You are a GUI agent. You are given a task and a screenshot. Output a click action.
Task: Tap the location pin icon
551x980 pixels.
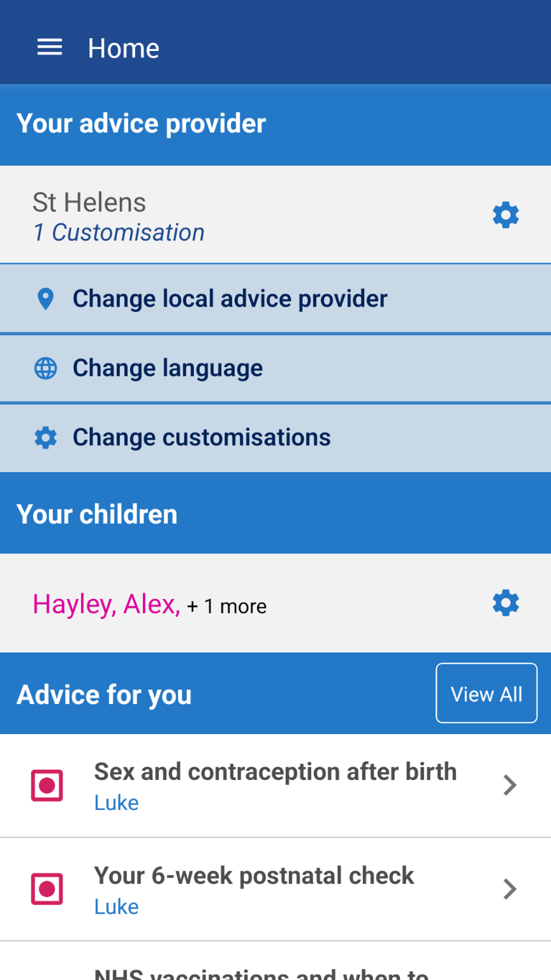click(45, 299)
